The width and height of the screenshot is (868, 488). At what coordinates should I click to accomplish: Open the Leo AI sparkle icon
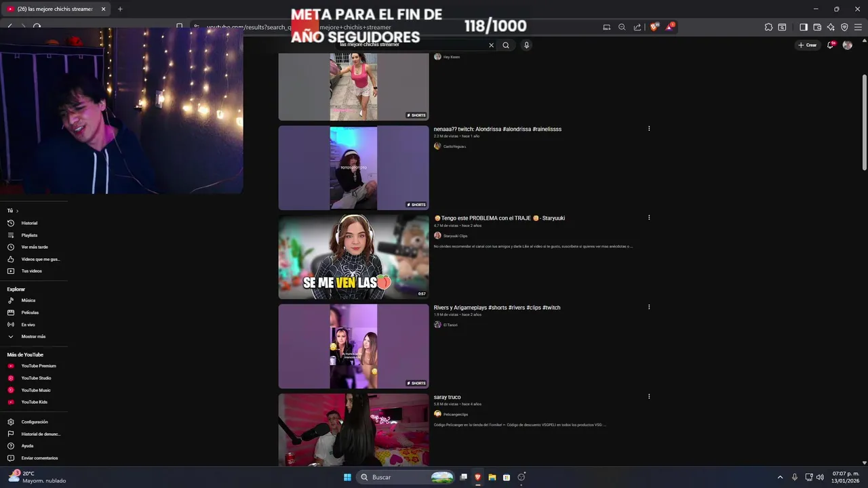point(831,27)
